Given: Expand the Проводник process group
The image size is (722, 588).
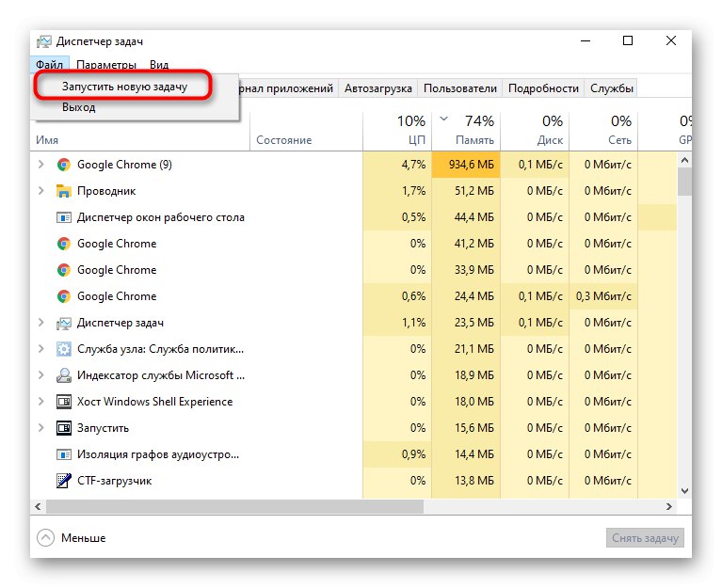Looking at the screenshot, I should [40, 191].
